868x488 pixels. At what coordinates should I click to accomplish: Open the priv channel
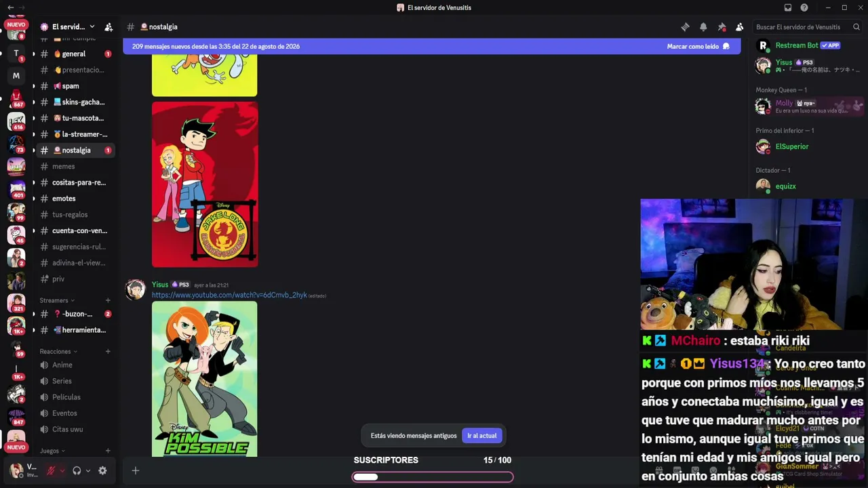coord(75,279)
